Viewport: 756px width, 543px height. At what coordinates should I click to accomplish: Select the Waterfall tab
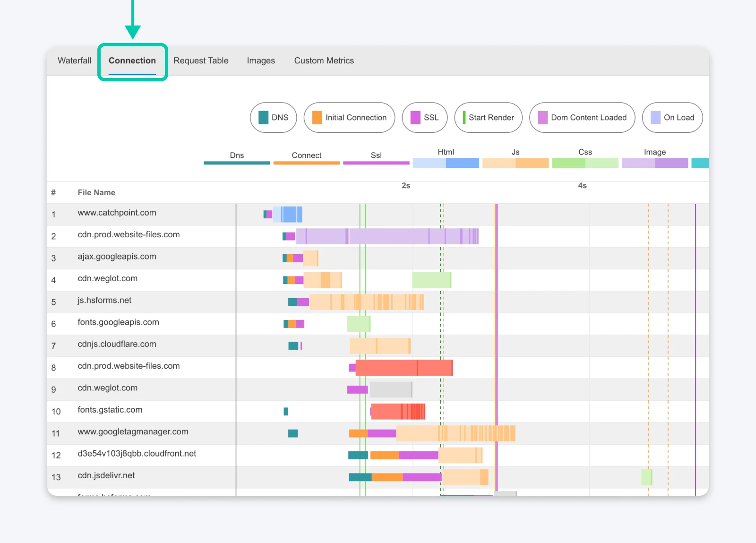click(74, 60)
